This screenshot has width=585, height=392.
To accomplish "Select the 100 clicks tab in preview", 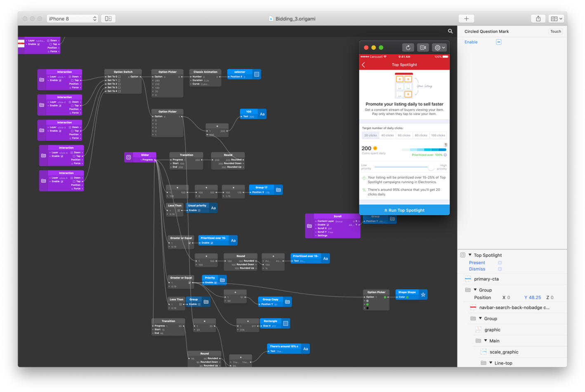I will point(438,135).
